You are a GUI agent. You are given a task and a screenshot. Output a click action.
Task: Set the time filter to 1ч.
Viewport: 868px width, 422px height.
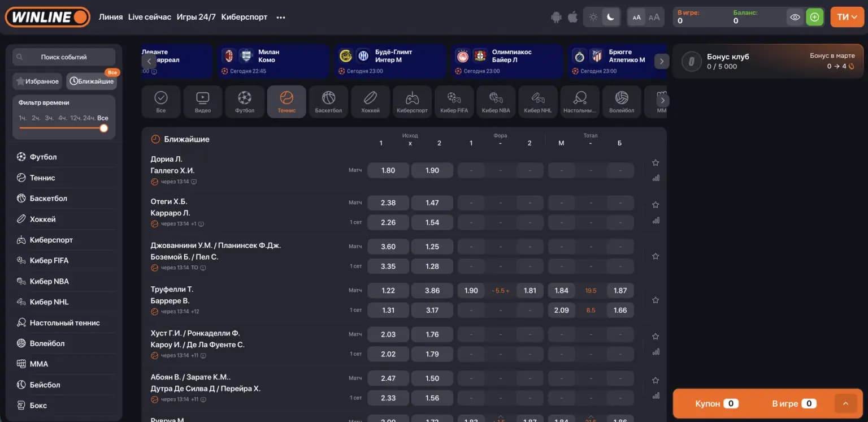23,118
